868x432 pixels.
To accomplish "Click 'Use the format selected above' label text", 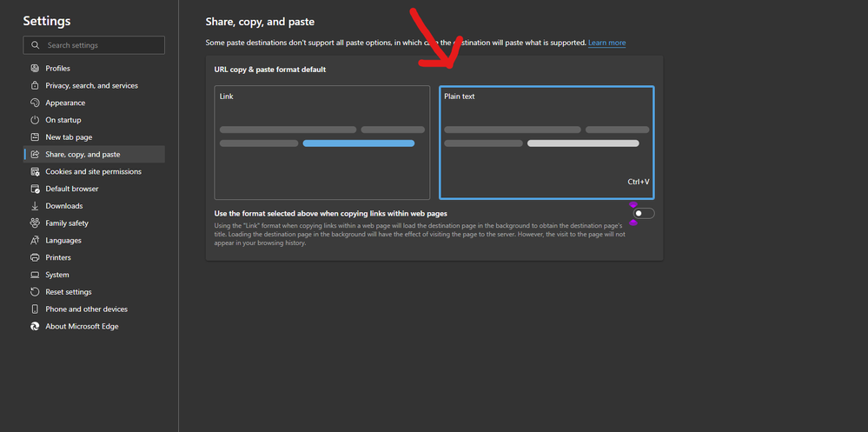I will [330, 213].
